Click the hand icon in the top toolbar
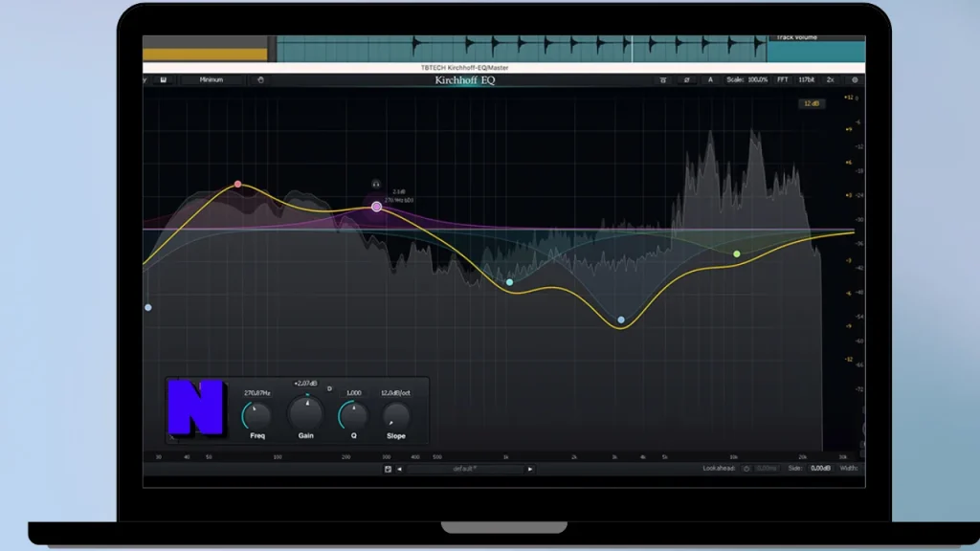The height and width of the screenshot is (551, 980). (260, 80)
